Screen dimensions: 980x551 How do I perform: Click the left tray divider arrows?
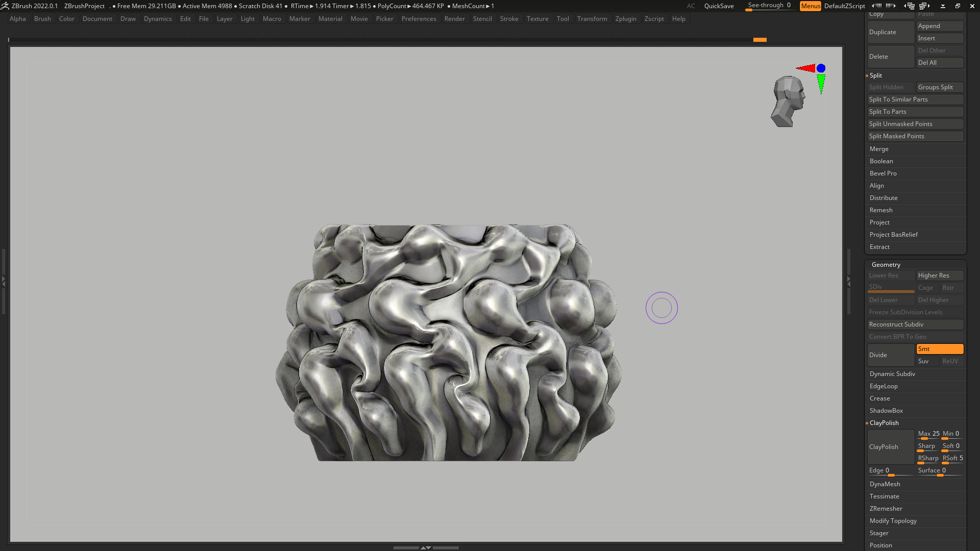[x=3, y=281]
